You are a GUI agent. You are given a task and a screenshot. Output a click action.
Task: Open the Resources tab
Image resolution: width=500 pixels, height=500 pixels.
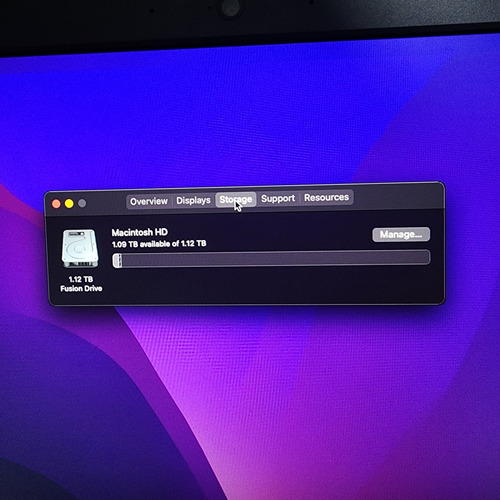tap(326, 197)
